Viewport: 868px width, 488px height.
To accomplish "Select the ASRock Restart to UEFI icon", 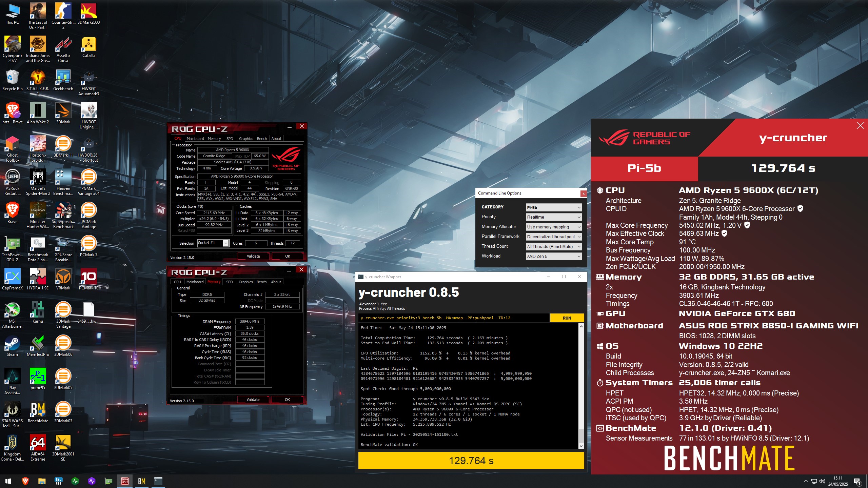I will tap(13, 182).
